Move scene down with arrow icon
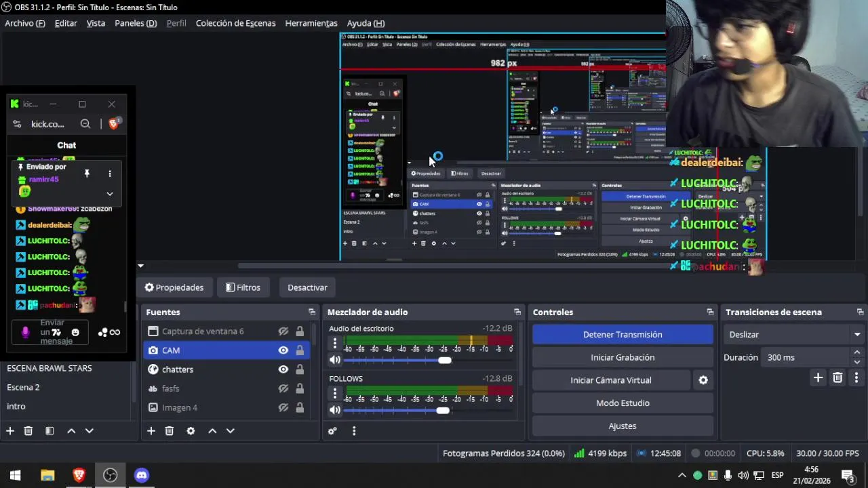Screen dimensions: 868x488 (89, 430)
